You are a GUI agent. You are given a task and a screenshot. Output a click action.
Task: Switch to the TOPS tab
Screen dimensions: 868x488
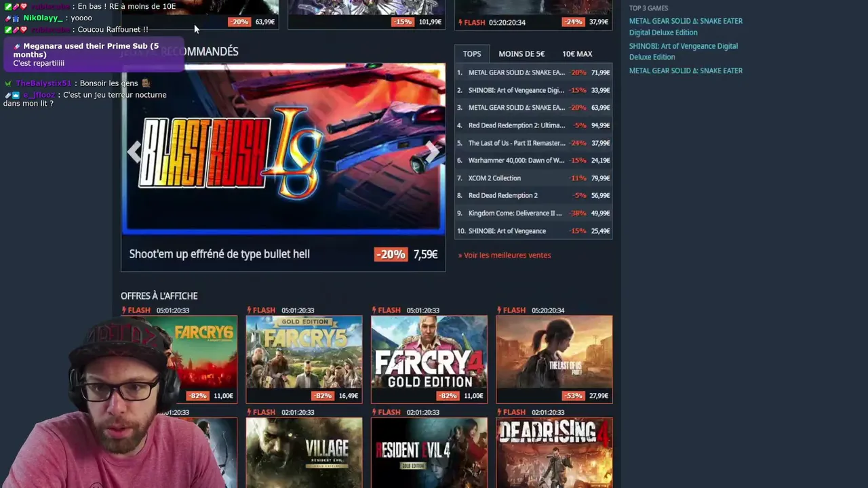click(x=472, y=54)
